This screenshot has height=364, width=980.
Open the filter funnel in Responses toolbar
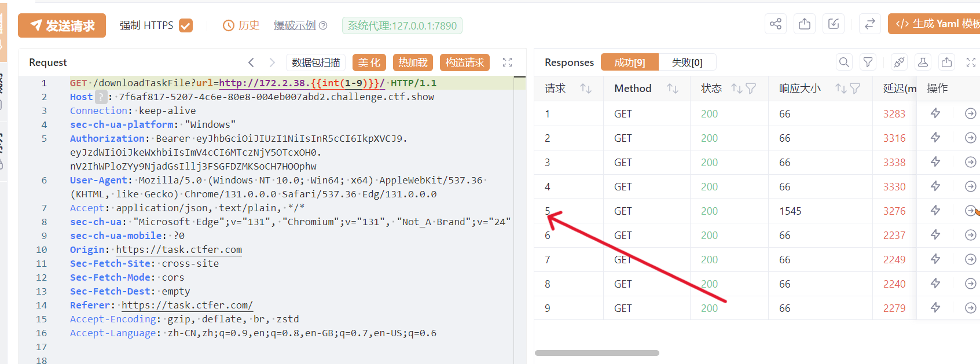(x=868, y=62)
